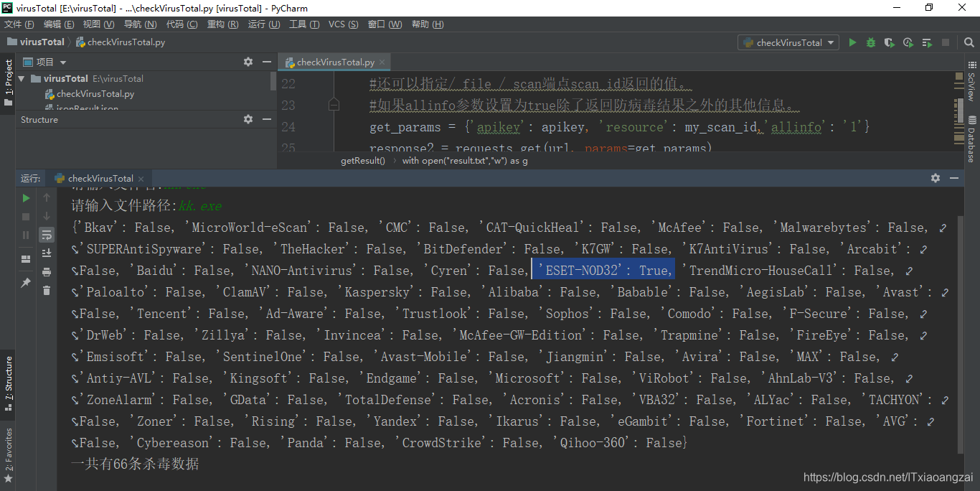The image size is (980, 491).
Task: Pin the Run tab
Action: click(27, 283)
